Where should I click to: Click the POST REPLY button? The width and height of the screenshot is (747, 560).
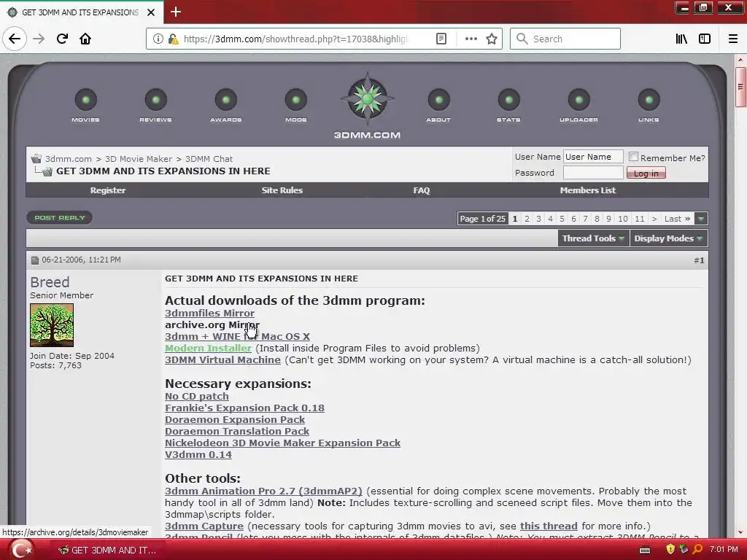point(60,217)
